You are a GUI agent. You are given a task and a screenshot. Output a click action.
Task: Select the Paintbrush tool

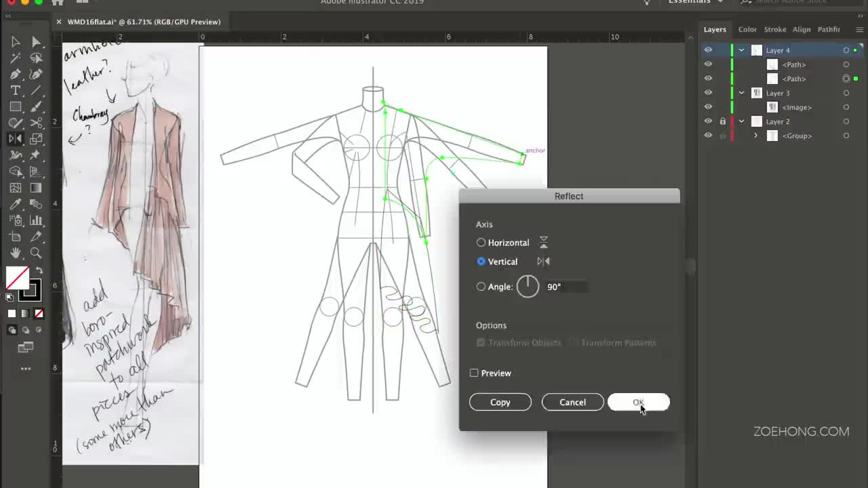click(36, 107)
